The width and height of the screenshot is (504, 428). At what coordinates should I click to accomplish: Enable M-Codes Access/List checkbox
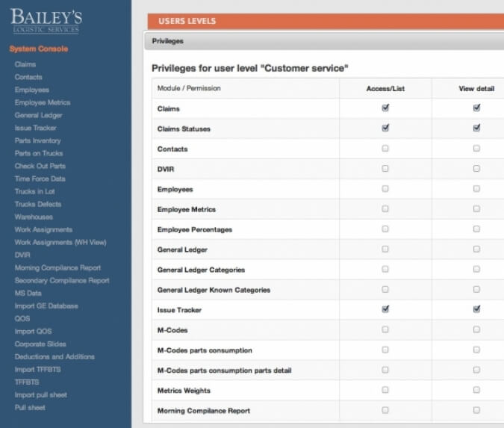385,329
